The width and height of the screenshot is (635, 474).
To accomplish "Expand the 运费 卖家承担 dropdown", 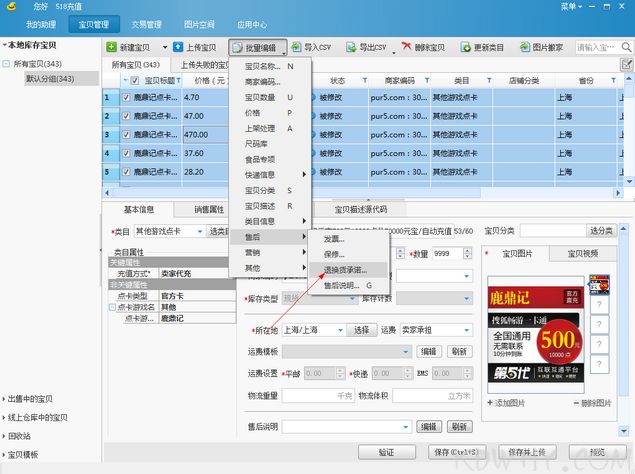I will [x=466, y=330].
